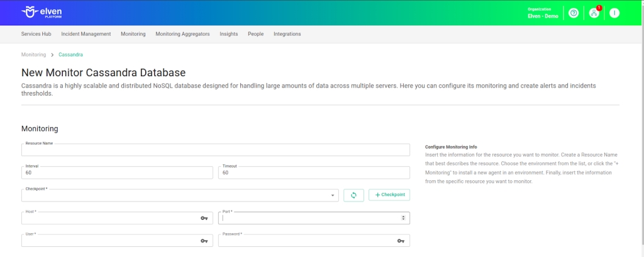Viewport: 644px width, 257px height.
Task: Open the Incident Management menu
Action: pos(86,34)
